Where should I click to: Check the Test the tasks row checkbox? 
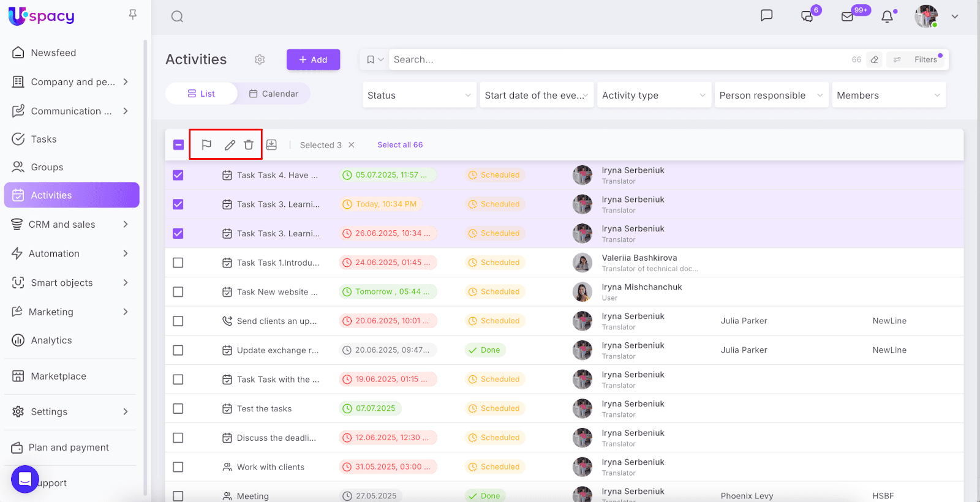click(178, 408)
